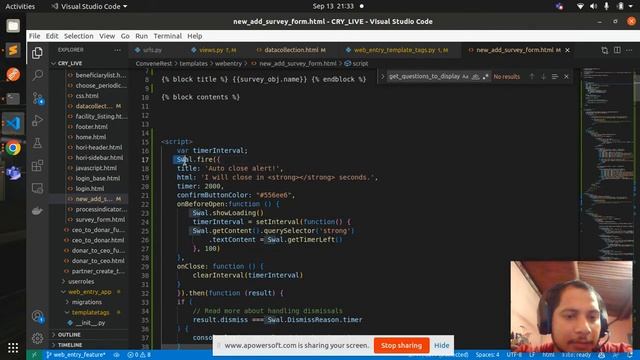Show Applications grid in the dock
This screenshot has width=640, height=360.
[x=13, y=348]
